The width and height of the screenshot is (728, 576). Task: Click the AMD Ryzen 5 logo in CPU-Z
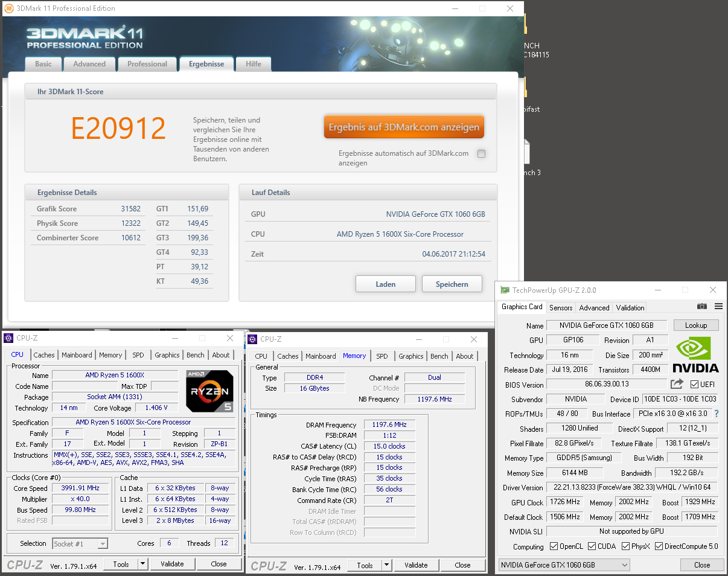(x=209, y=391)
